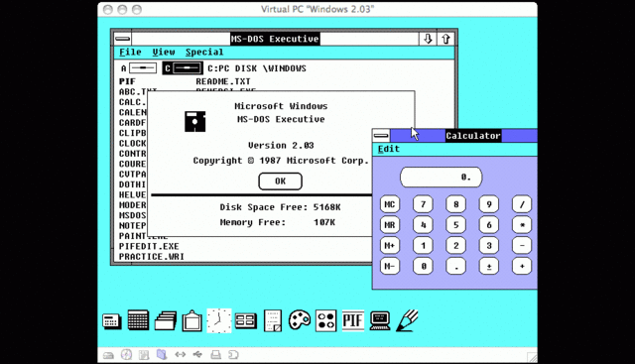Click the Virtual PC USB status icon

pos(197,355)
